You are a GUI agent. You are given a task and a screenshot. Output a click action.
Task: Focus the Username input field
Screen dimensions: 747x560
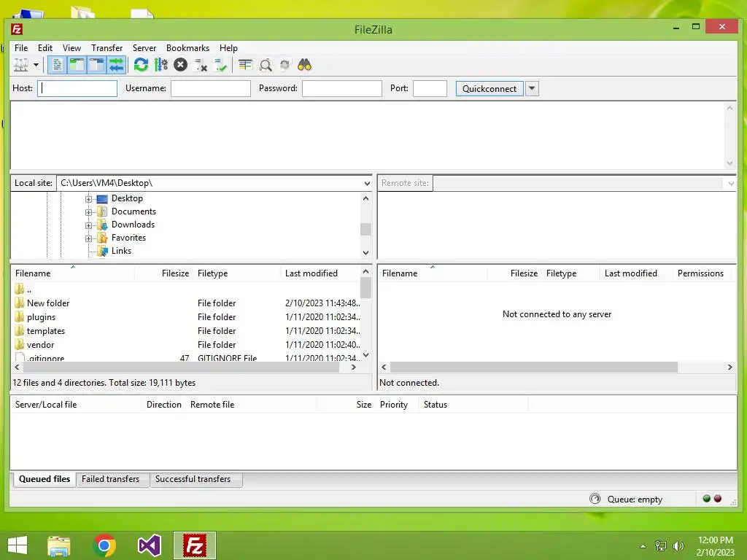(211, 88)
